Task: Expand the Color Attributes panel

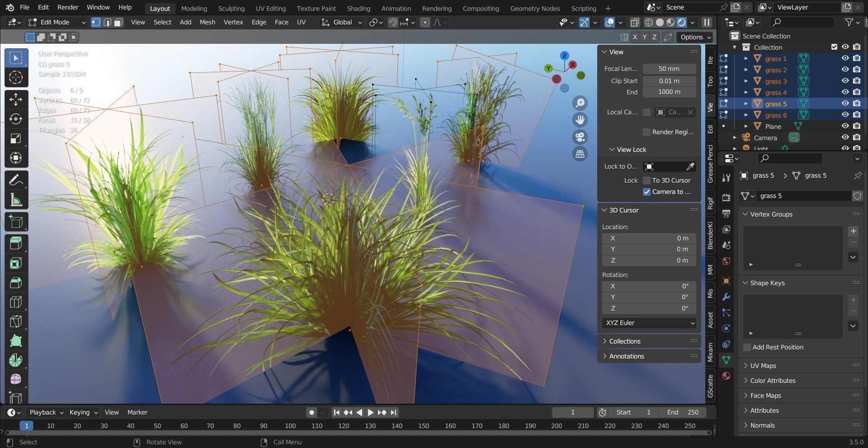Action: pyautogui.click(x=801, y=381)
